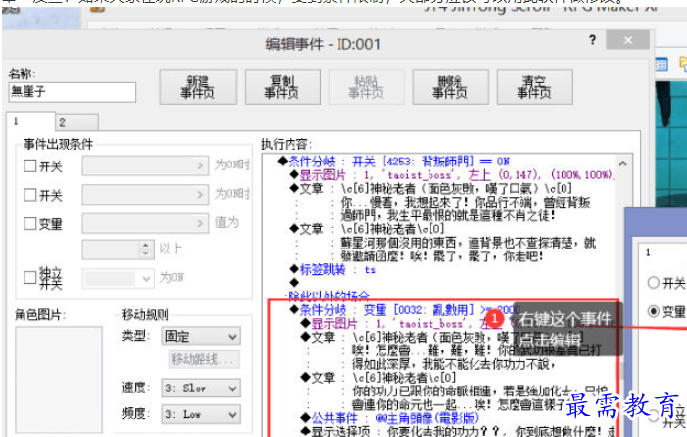Enable the second 开关 condition checkbox
This screenshot has width=687, height=437.
tap(30, 195)
